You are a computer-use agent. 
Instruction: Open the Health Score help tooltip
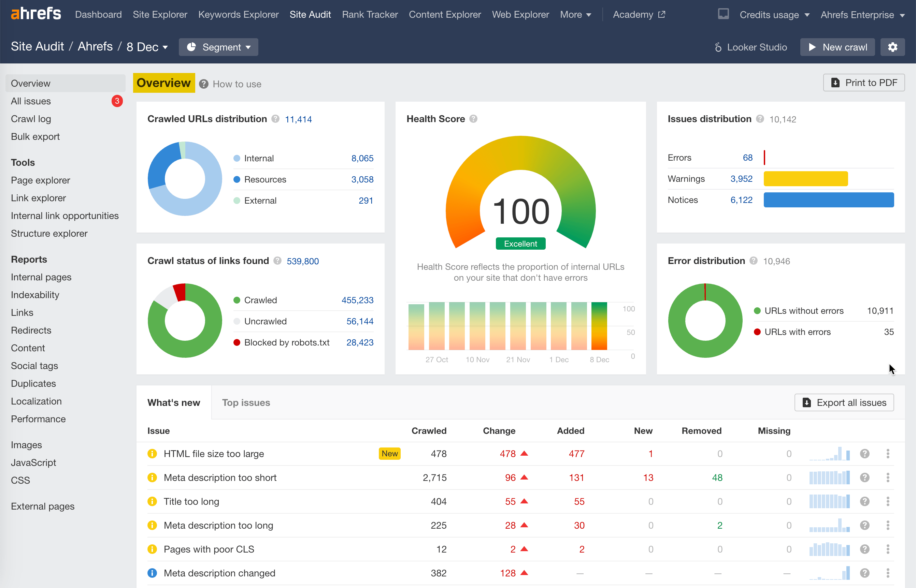coord(473,119)
